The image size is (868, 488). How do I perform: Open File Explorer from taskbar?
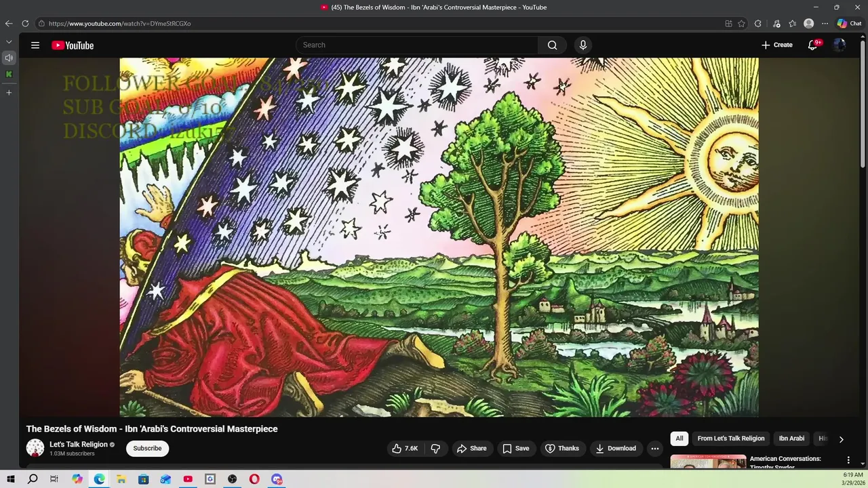click(121, 479)
